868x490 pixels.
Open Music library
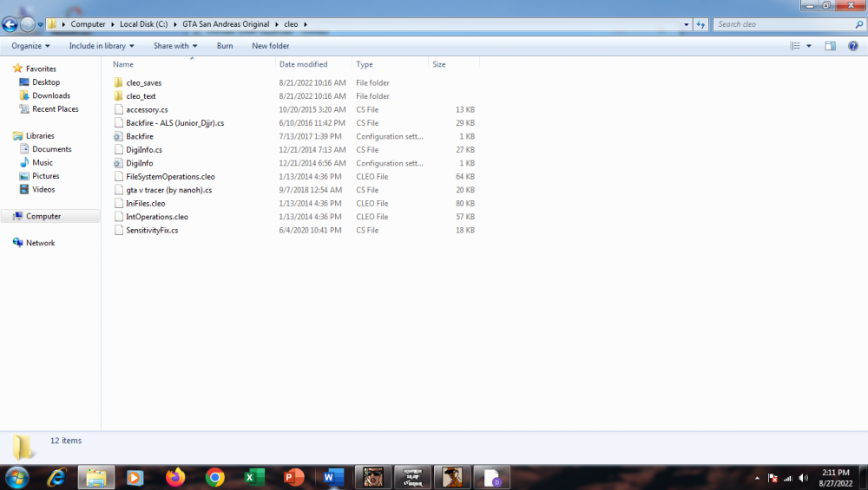pos(43,162)
